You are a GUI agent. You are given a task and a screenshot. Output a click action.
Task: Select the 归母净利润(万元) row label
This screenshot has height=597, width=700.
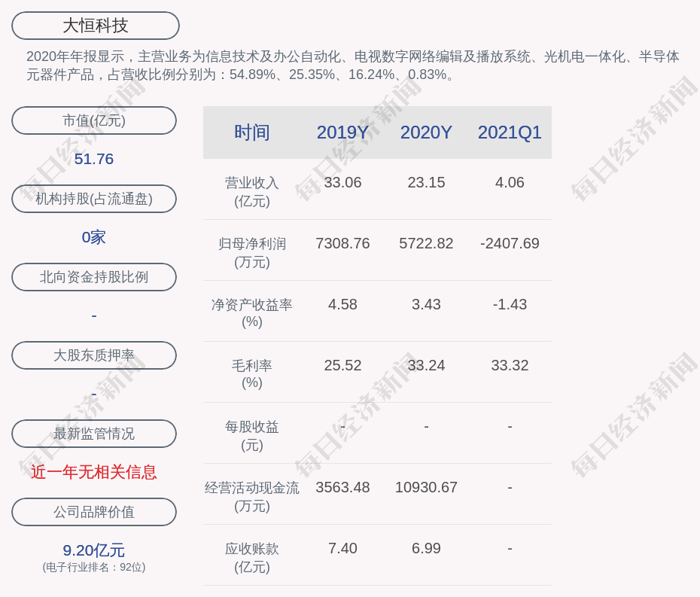pyautogui.click(x=251, y=252)
